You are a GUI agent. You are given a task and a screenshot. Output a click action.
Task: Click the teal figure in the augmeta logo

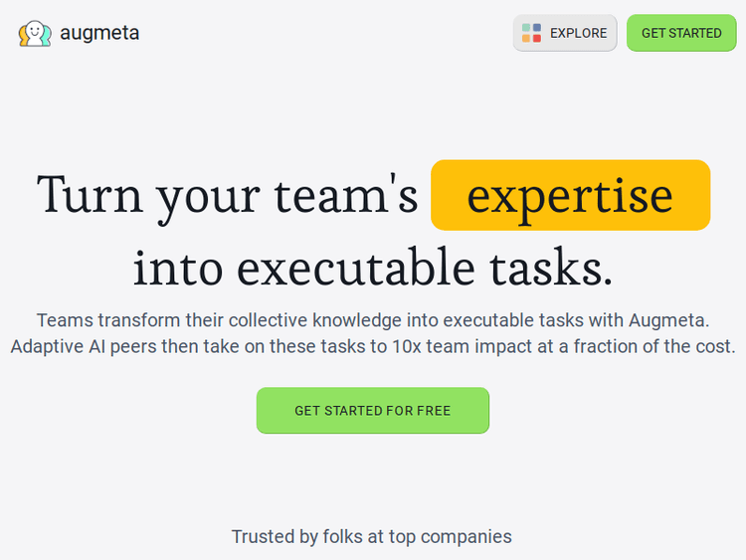[x=46, y=37]
